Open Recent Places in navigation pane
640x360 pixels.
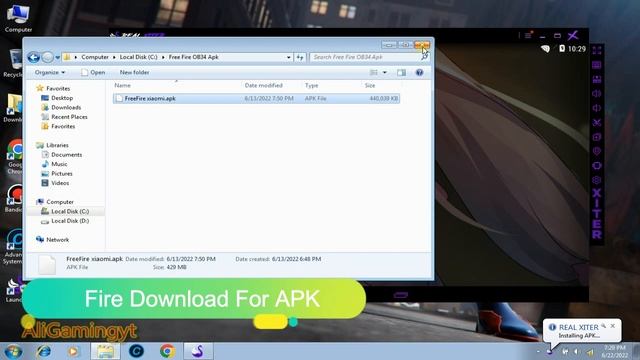(x=69, y=117)
